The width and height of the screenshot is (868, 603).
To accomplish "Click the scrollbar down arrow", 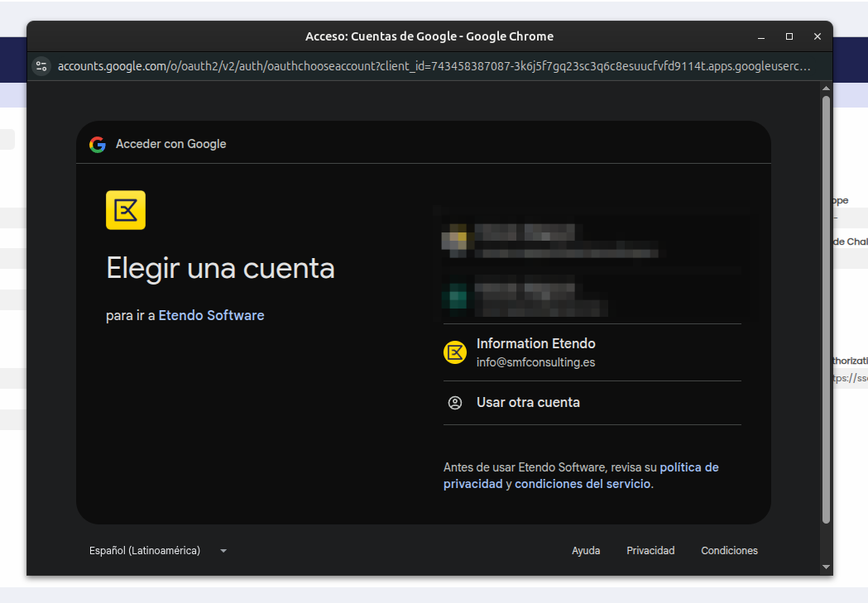I will 826,567.
